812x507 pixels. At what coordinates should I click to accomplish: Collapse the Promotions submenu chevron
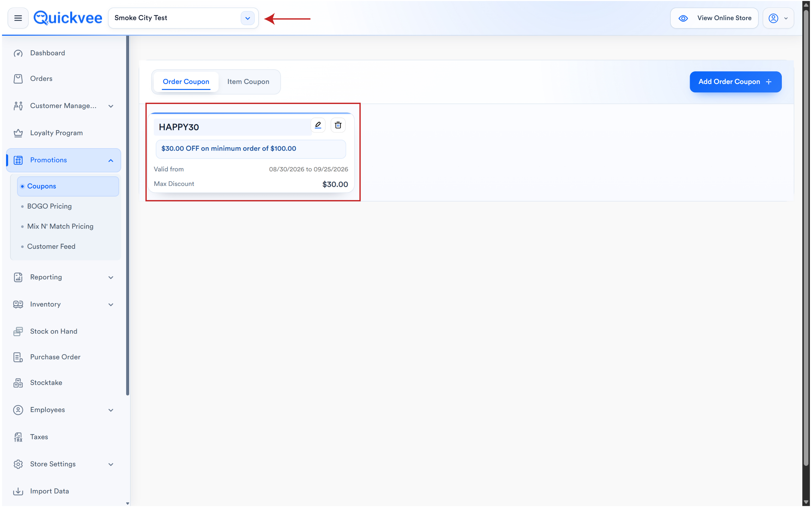111,161
